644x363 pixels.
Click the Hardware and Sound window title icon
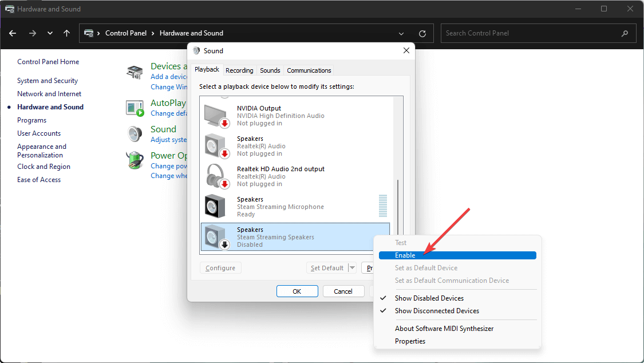(x=10, y=9)
